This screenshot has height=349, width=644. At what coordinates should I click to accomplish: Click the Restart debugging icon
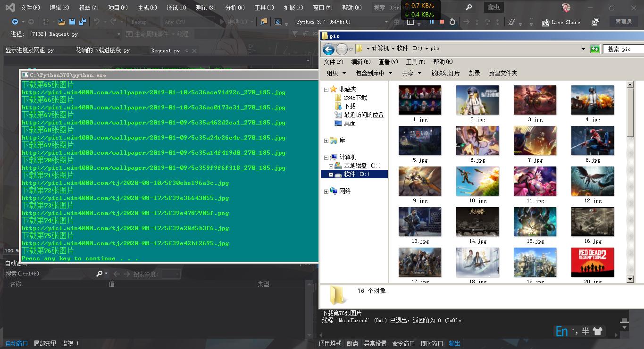tap(453, 22)
